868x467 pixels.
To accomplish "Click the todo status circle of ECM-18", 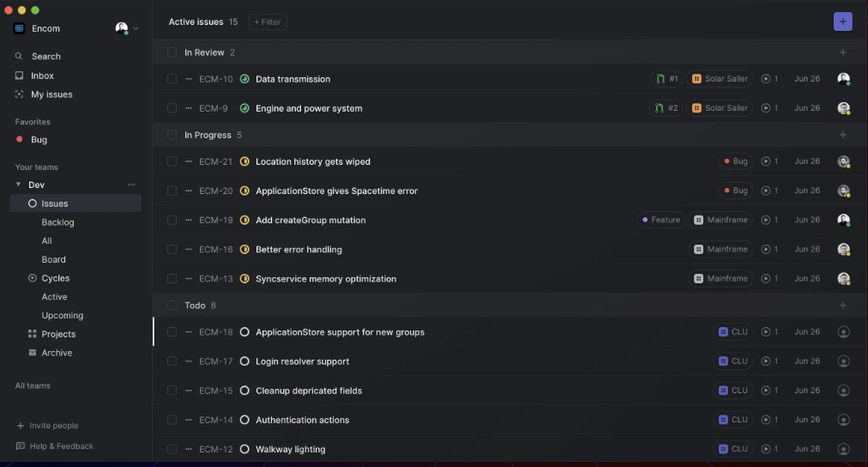I will click(x=244, y=332).
